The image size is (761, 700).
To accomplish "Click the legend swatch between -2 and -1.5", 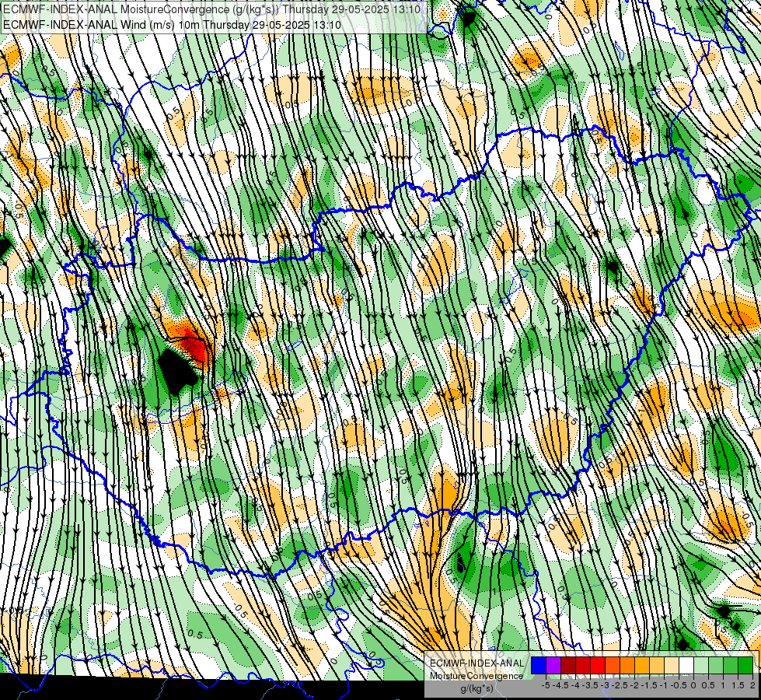I will (x=642, y=665).
